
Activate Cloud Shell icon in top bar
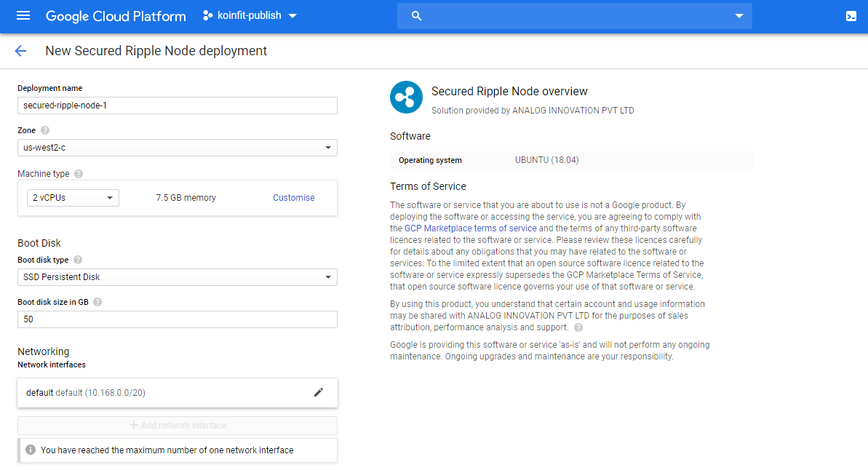tap(851, 16)
